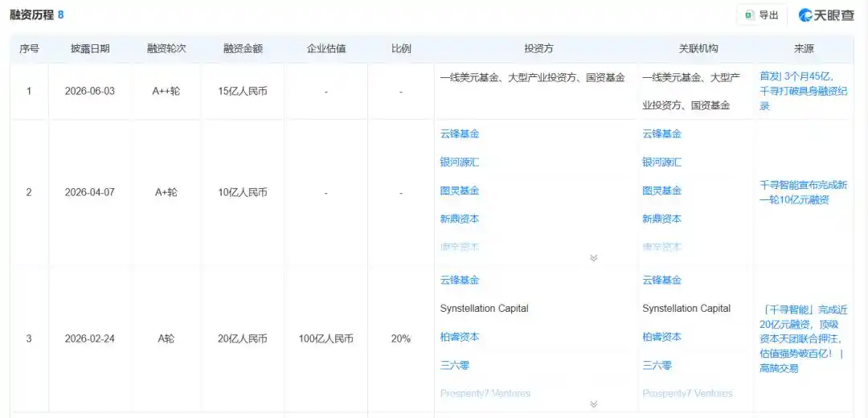Open Prosperity7 Ventures in 投资方 column
The height and width of the screenshot is (418, 868).
(x=485, y=394)
